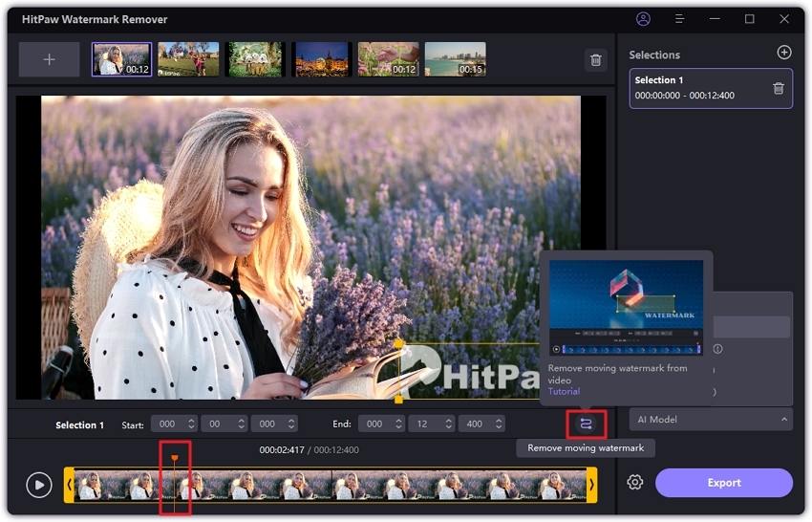Viewport: 812px width, 522px height.
Task: Click the add video plus button
Action: point(50,59)
